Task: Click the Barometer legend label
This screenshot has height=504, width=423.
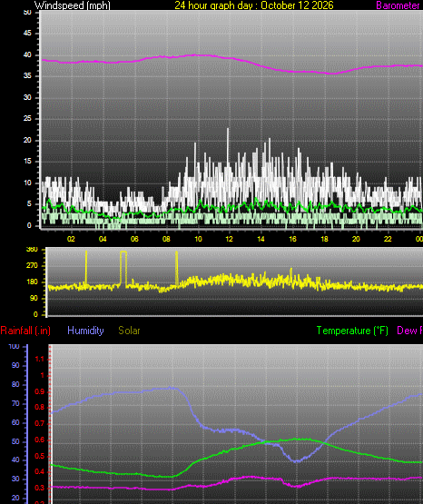Action: click(398, 5)
